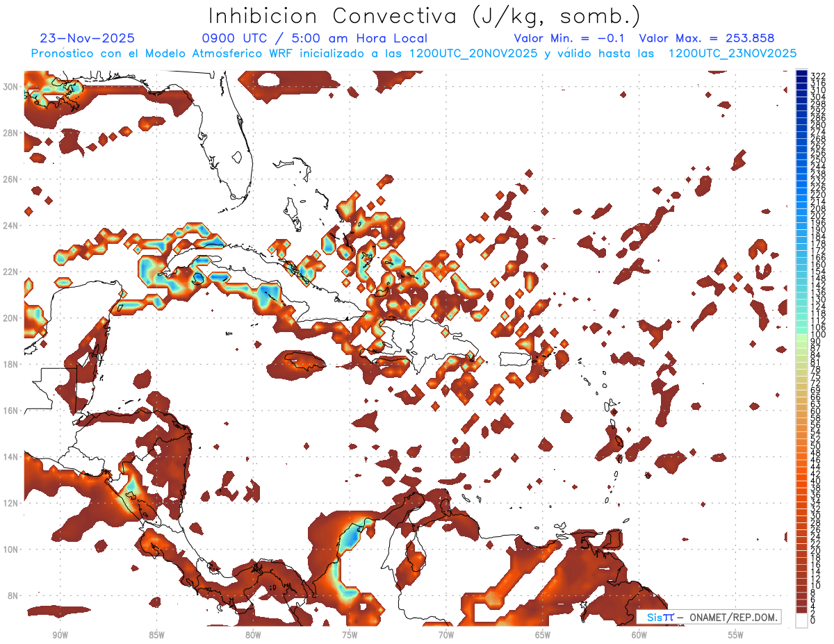Click the 'Valor Max. = 253.858' readout
Viewport: 834px width, 644px height.
pos(707,38)
